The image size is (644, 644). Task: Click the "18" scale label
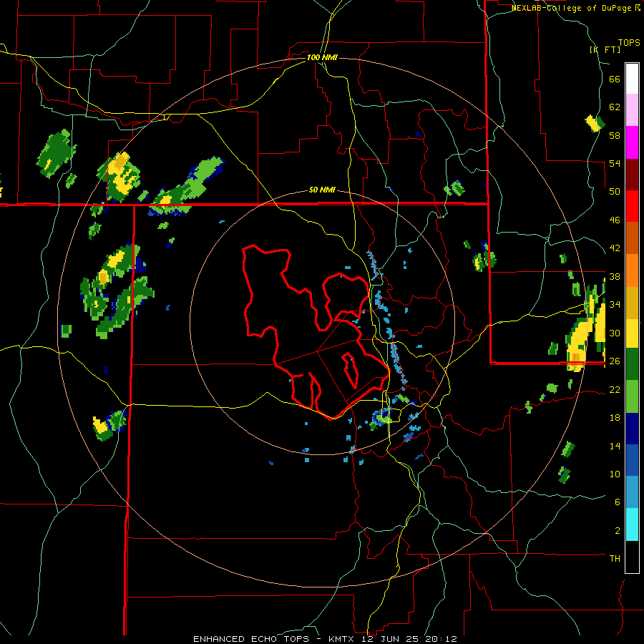tap(615, 418)
